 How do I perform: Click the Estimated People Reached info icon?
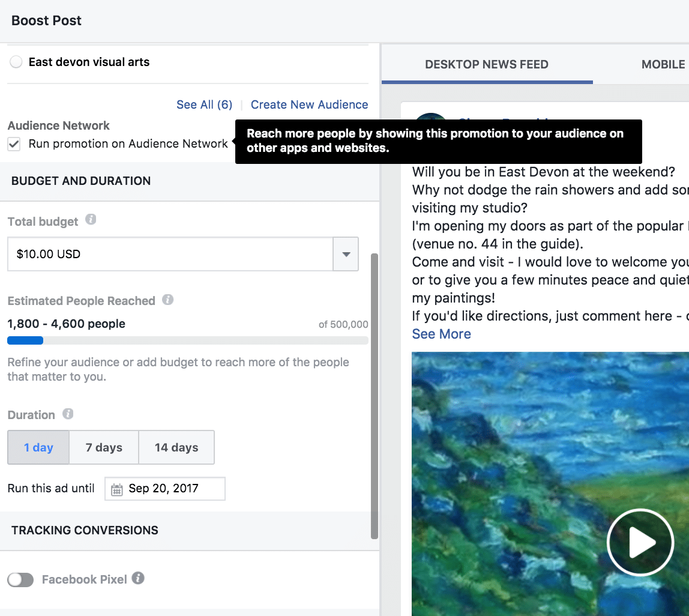[x=168, y=300]
